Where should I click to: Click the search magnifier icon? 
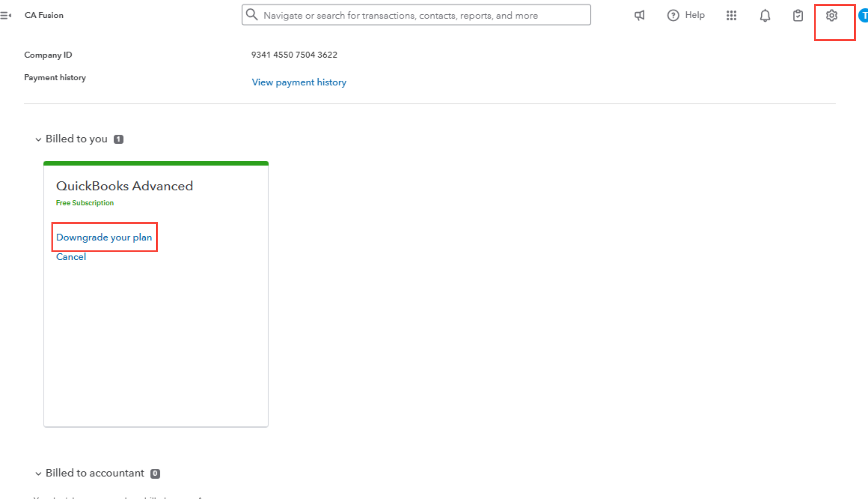point(252,15)
